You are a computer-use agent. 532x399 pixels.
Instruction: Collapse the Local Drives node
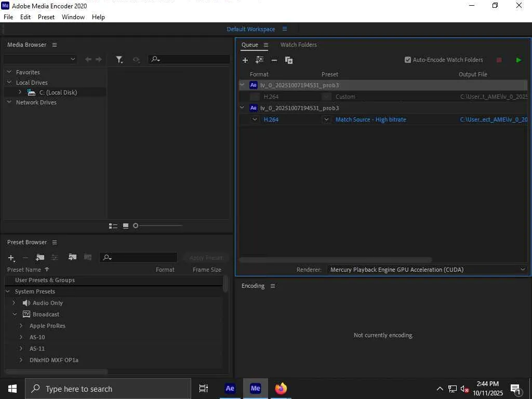[x=9, y=82]
